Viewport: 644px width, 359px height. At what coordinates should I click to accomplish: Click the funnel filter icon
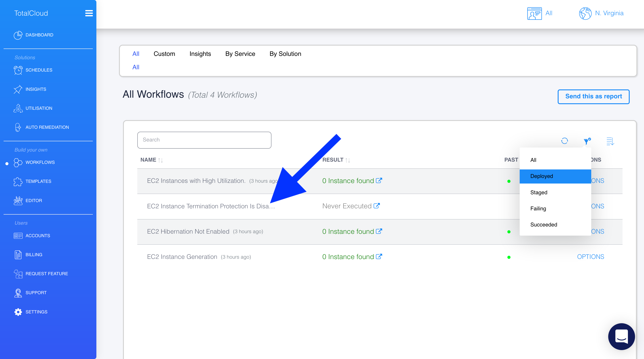pyautogui.click(x=587, y=141)
